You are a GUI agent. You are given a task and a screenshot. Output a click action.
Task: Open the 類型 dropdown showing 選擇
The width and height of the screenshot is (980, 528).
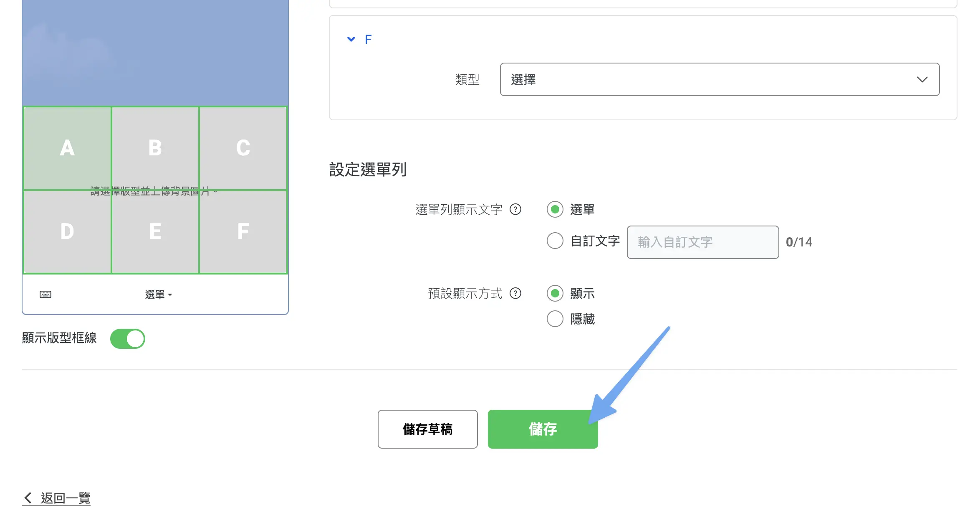[720, 79]
